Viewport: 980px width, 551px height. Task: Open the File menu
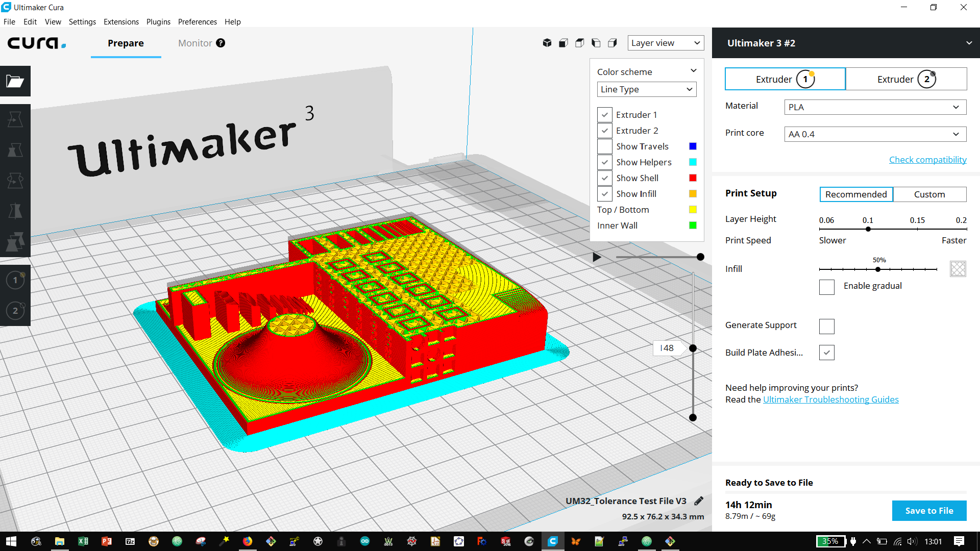point(9,22)
